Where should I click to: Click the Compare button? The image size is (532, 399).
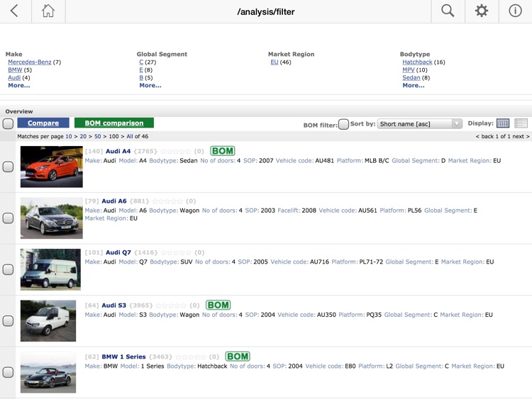[x=43, y=123]
